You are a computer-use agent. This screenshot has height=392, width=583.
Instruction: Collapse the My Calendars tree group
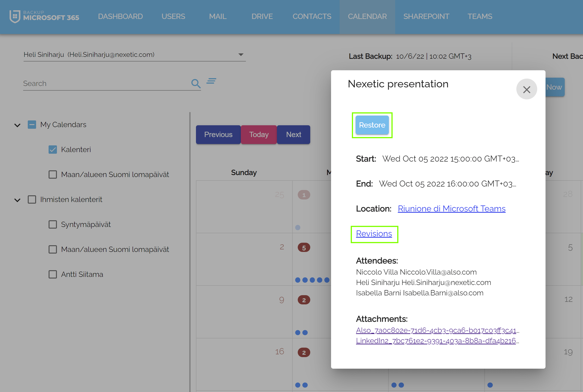click(x=17, y=125)
